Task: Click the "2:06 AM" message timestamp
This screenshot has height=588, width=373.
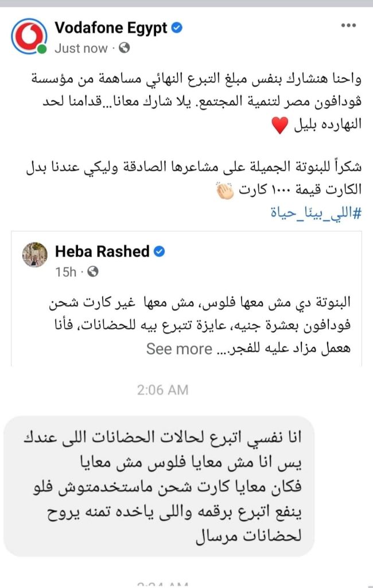Action: [x=162, y=390]
